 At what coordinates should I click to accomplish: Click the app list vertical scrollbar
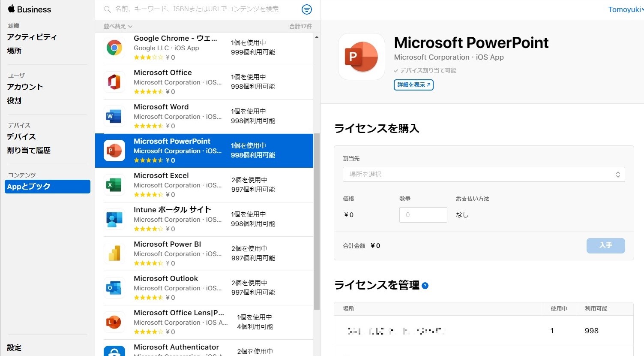tap(317, 221)
